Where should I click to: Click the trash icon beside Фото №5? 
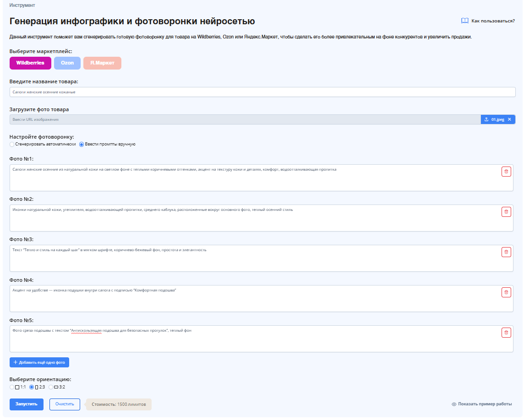pos(506,333)
